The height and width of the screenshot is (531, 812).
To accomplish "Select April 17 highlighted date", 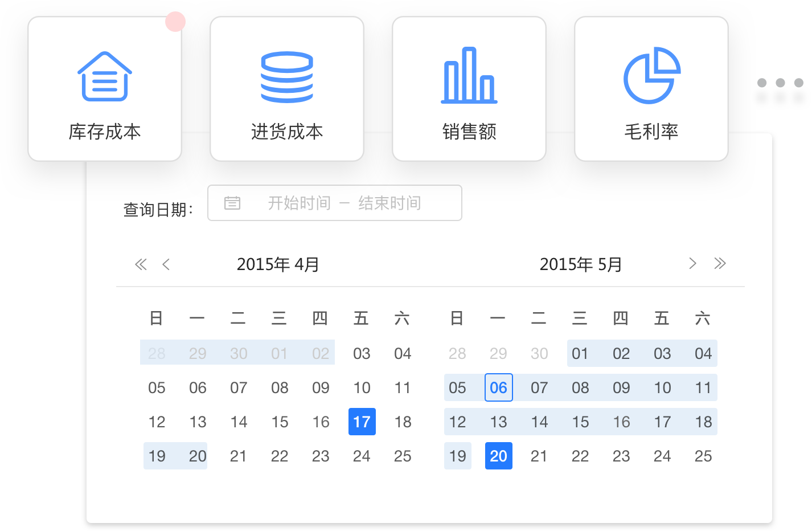I will (362, 422).
